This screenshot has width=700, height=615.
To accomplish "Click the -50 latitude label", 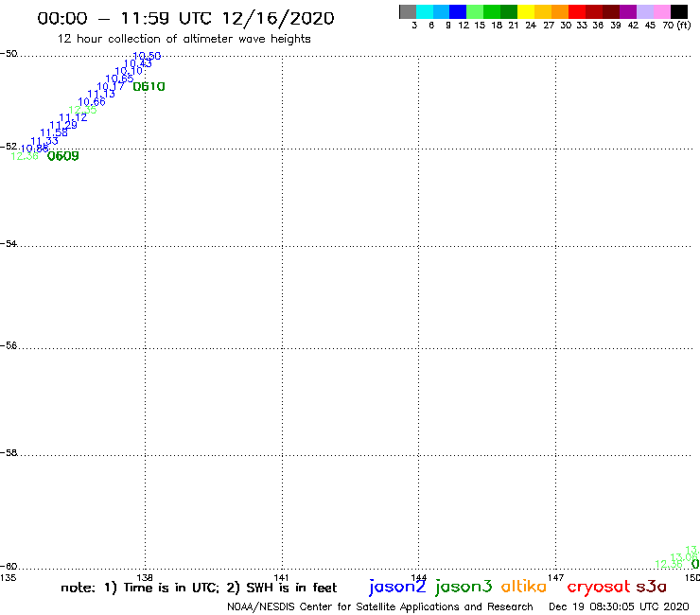I will tap(9, 54).
